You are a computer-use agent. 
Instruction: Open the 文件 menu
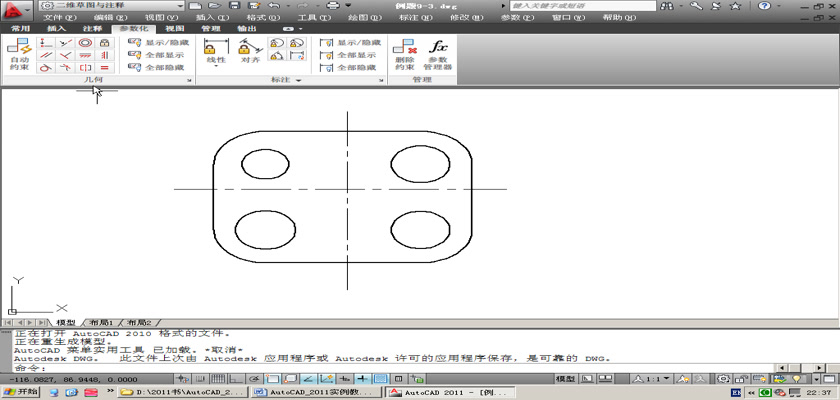(x=59, y=17)
